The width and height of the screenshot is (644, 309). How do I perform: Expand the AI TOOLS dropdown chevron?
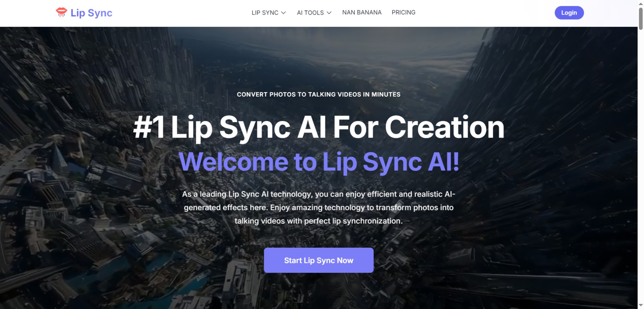click(329, 13)
